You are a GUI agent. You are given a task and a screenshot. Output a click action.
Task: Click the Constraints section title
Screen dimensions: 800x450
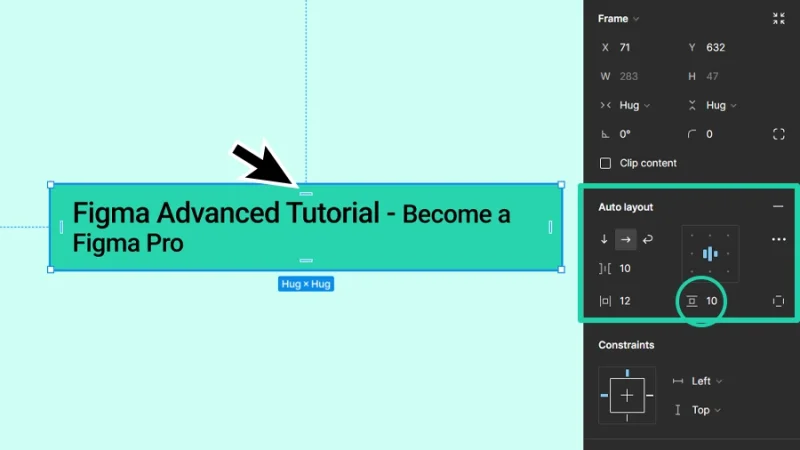tap(626, 345)
